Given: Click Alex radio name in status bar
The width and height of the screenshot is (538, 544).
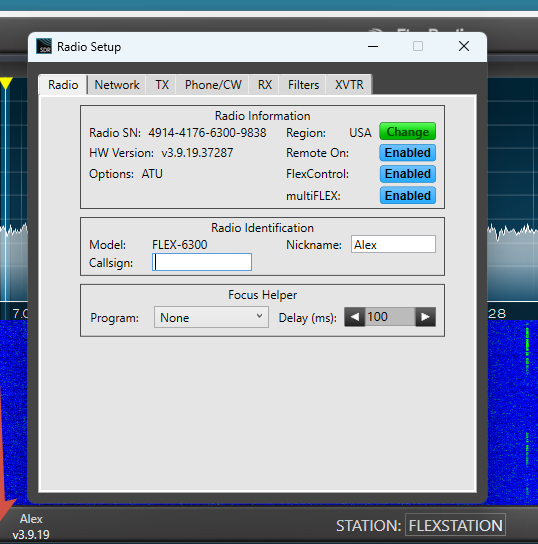Looking at the screenshot, I should [x=31, y=519].
